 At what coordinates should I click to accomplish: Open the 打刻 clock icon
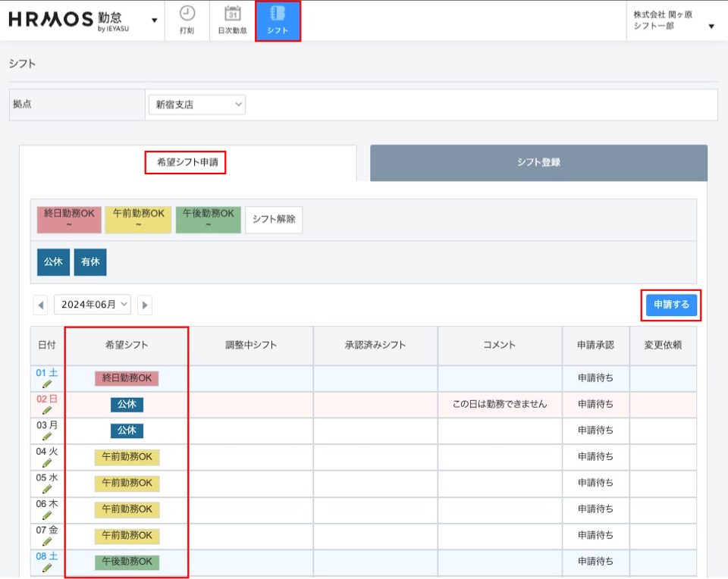pos(187,14)
